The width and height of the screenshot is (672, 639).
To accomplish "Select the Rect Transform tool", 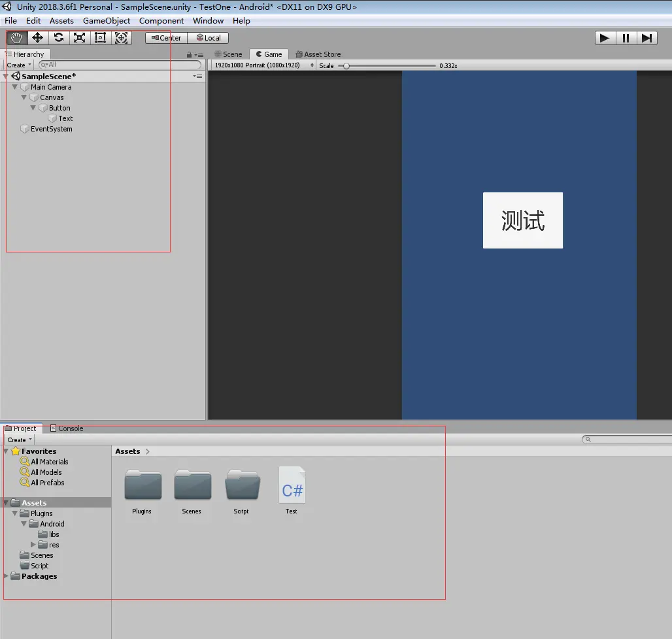I will tap(101, 38).
